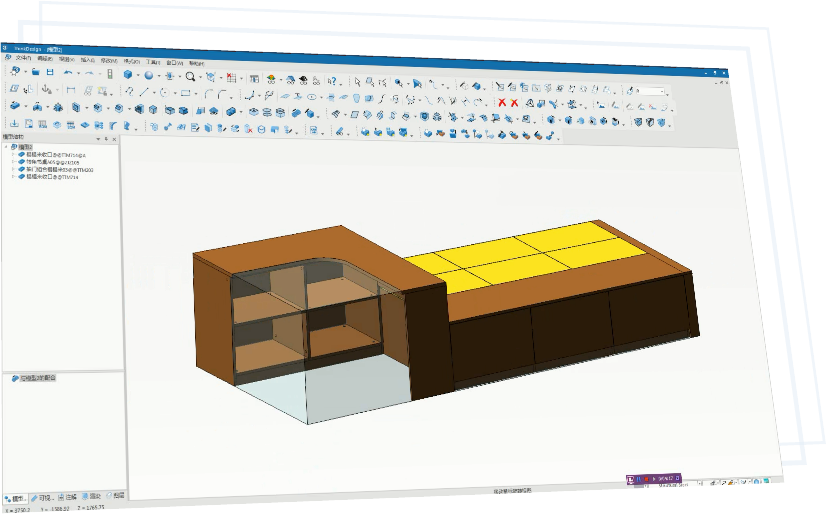Open the File menu (文件)
The image size is (826, 515).
tap(23, 58)
